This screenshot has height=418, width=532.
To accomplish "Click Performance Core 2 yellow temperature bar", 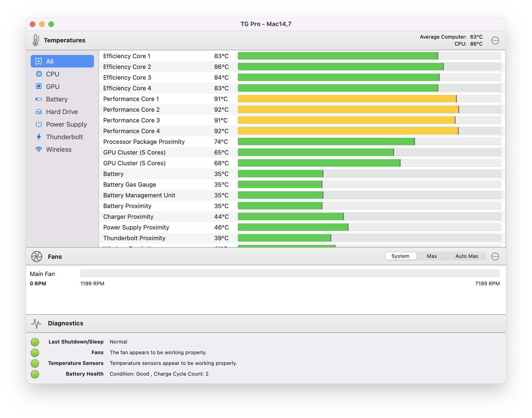I will click(348, 109).
